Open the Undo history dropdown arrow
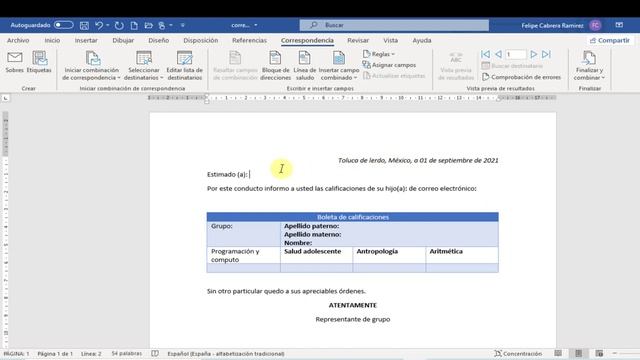The image size is (640, 360). [108, 25]
